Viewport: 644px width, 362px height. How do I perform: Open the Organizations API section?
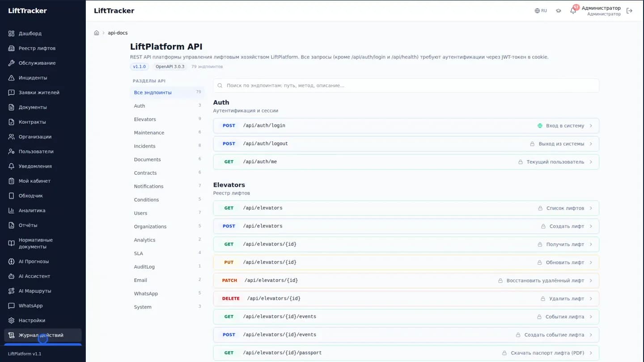(x=167, y=227)
